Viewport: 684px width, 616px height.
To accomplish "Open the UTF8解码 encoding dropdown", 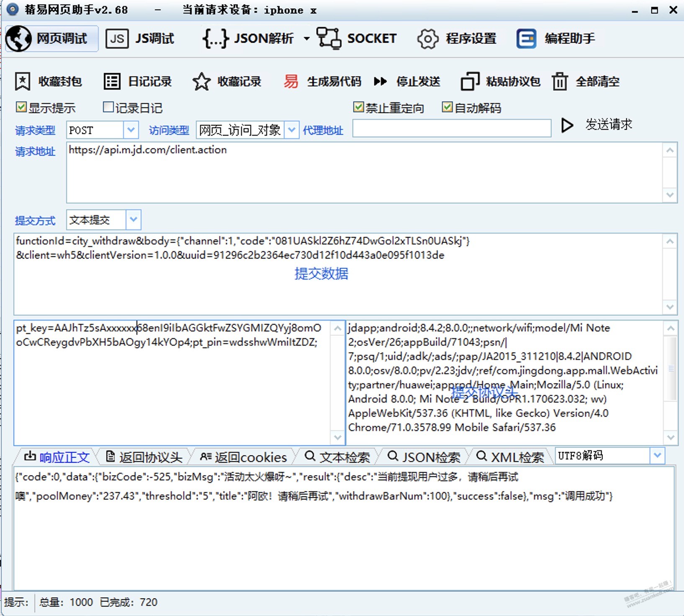I will [657, 455].
